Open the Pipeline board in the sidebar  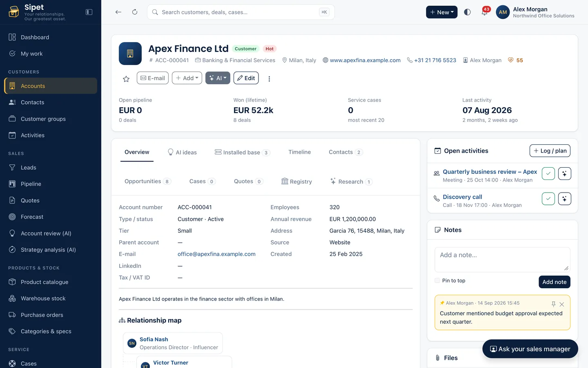[x=51, y=184]
